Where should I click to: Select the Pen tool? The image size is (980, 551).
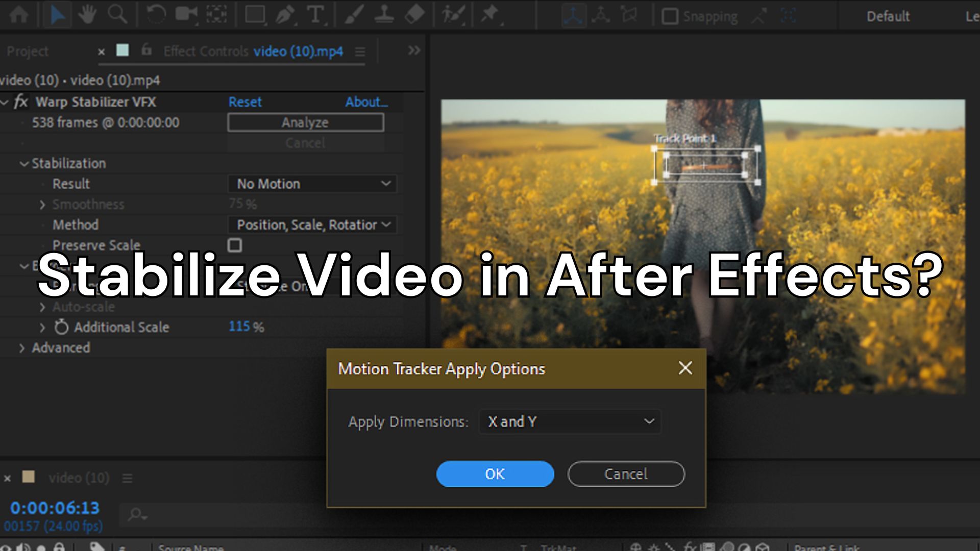click(285, 15)
